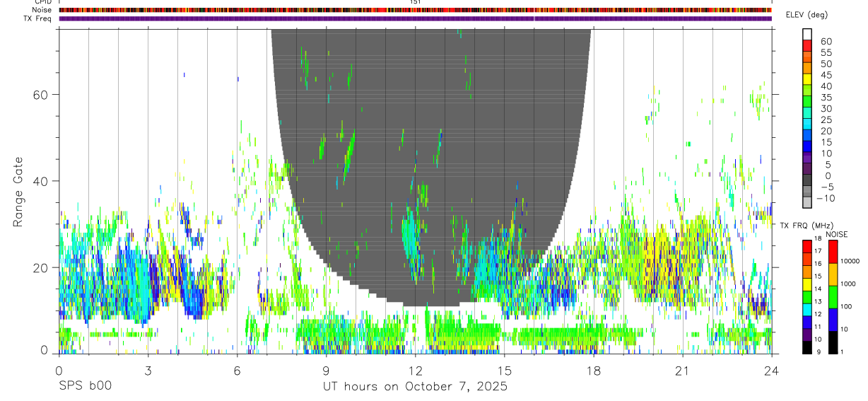This screenshot has width=868, height=401.
Task: Select the yellow ELEV swatch between 45 and 40
Action: coord(807,80)
